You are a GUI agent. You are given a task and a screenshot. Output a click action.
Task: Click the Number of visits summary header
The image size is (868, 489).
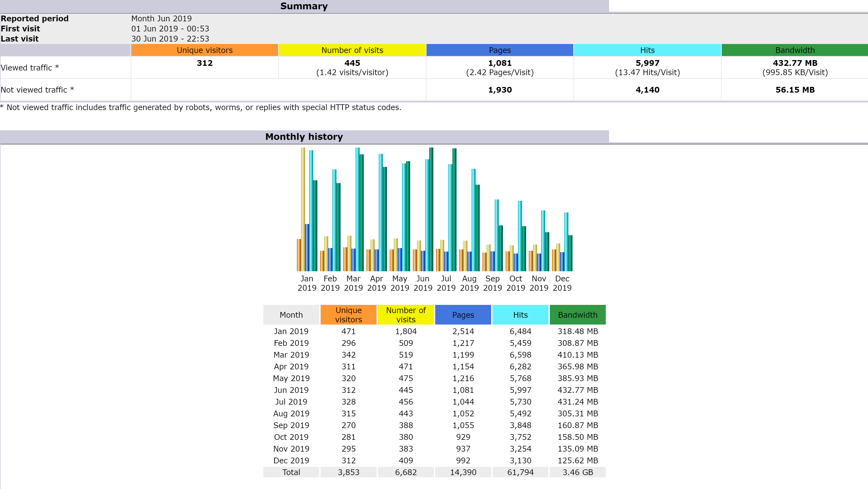pyautogui.click(x=352, y=50)
